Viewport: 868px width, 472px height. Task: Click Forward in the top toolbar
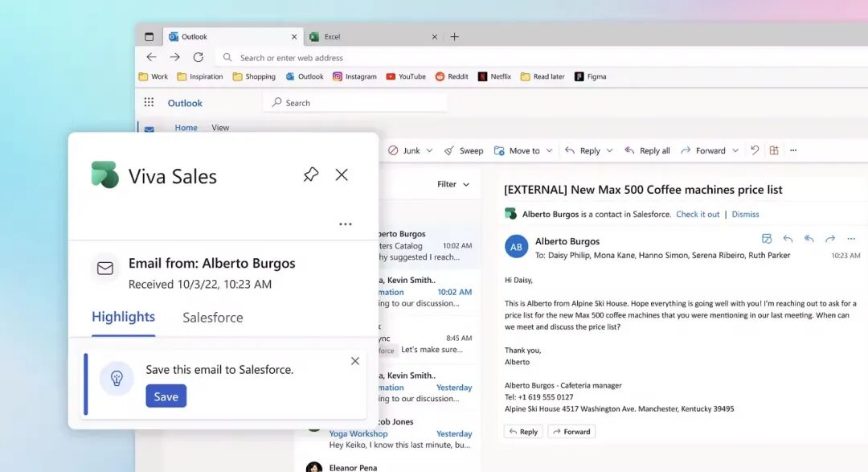coord(703,150)
